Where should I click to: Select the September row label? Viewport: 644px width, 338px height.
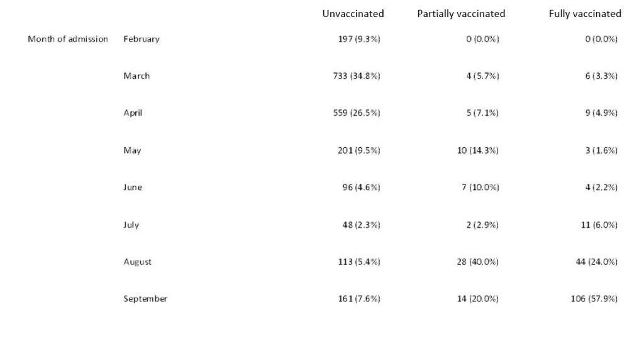click(145, 299)
